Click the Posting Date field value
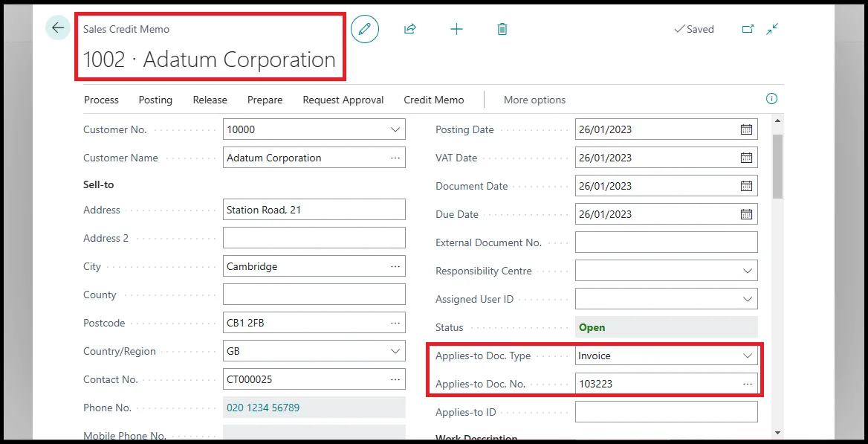This screenshot has height=444, width=868. [x=605, y=129]
